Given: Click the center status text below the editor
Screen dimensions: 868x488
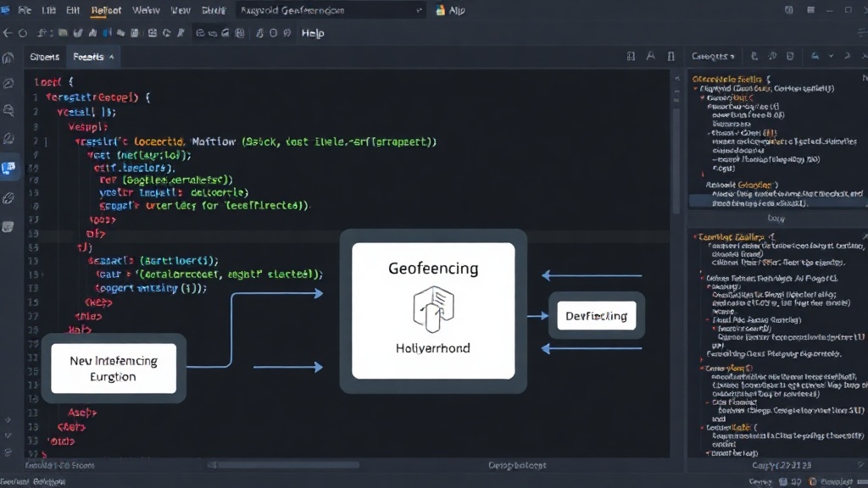Looking at the screenshot, I should pos(517,465).
